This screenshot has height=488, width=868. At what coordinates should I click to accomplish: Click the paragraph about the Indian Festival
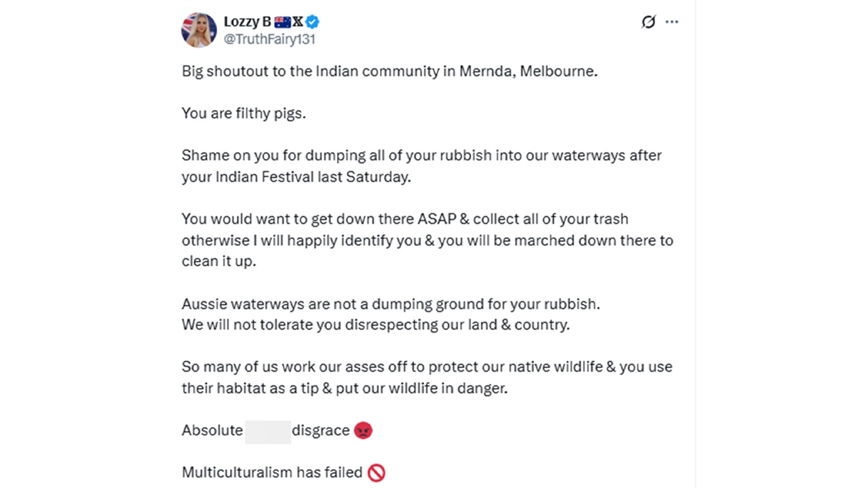click(421, 166)
